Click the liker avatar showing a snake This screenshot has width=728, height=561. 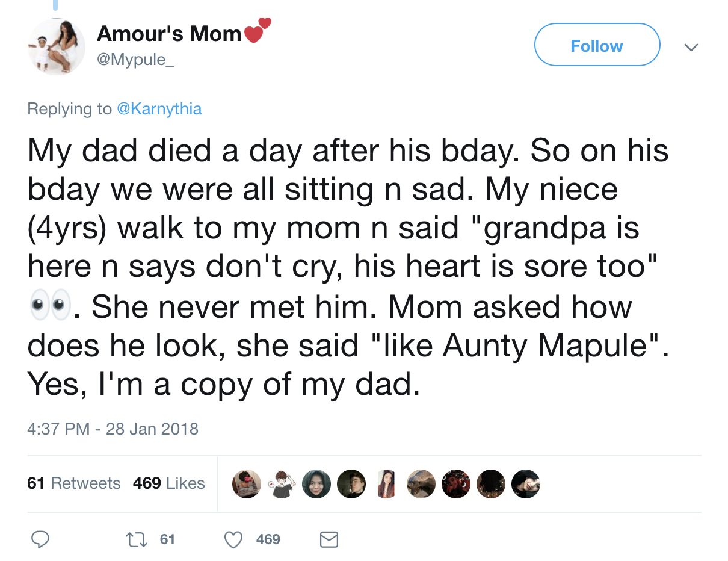point(421,484)
